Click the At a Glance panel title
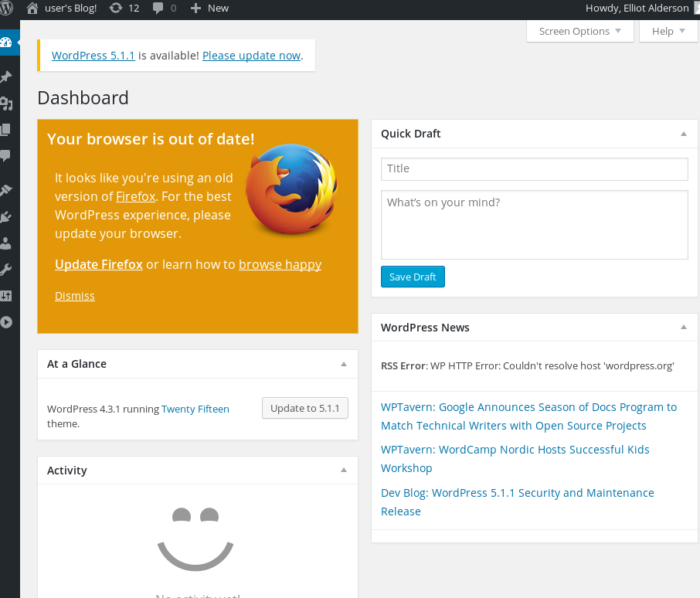This screenshot has height=598, width=700. pyautogui.click(x=76, y=364)
